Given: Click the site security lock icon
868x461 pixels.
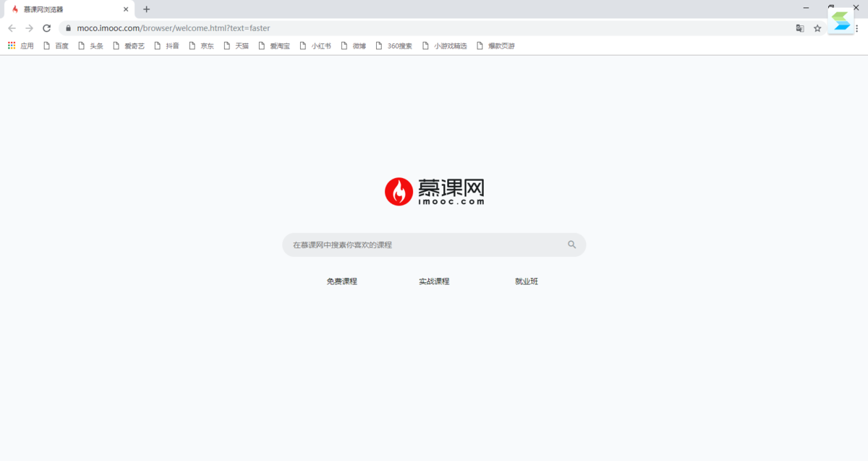Looking at the screenshot, I should point(67,28).
